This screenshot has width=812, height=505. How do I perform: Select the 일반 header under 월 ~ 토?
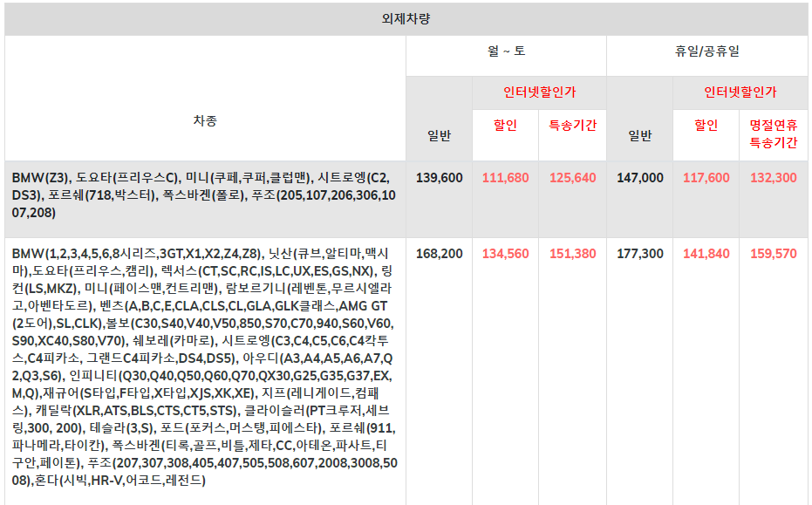point(440,136)
